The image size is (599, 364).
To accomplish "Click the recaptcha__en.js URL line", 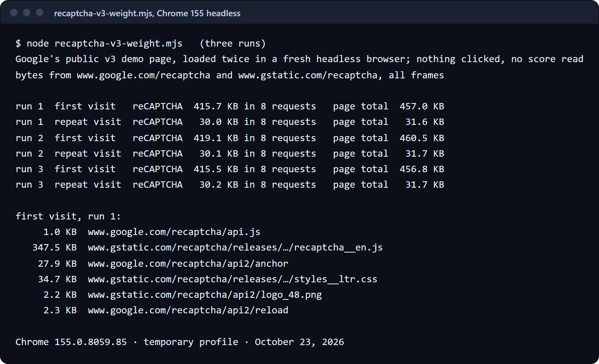I will (x=235, y=248).
